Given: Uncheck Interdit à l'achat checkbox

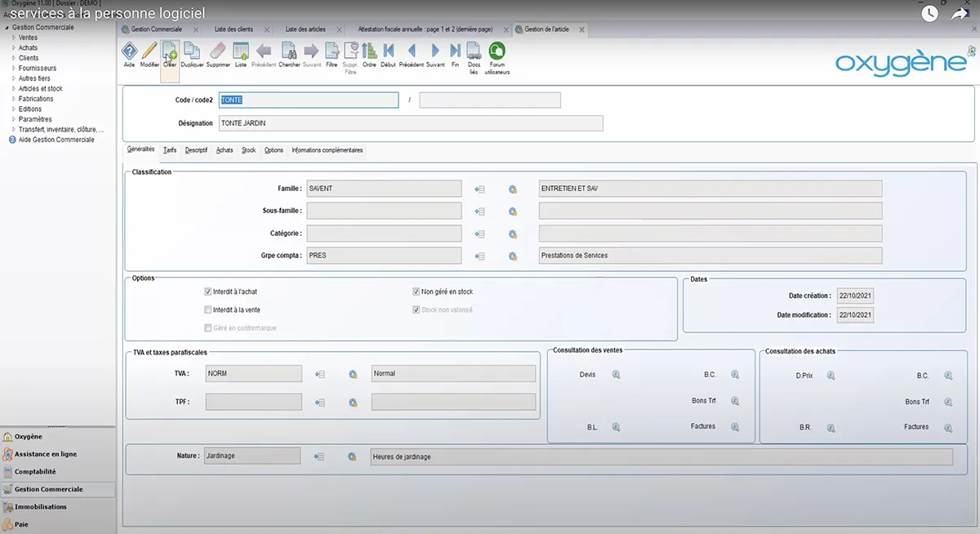Looking at the screenshot, I should click(208, 291).
